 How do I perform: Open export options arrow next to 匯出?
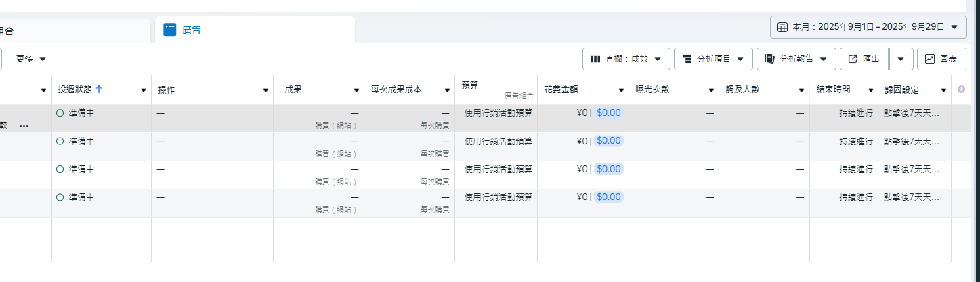pyautogui.click(x=901, y=59)
